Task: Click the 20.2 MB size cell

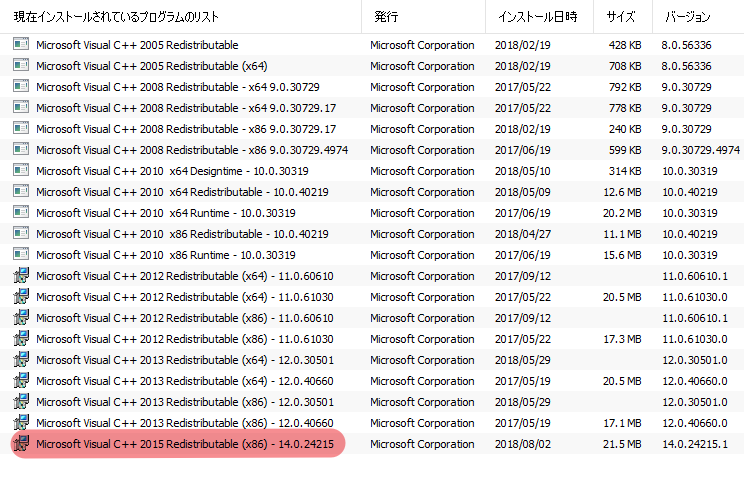Action: click(x=622, y=213)
